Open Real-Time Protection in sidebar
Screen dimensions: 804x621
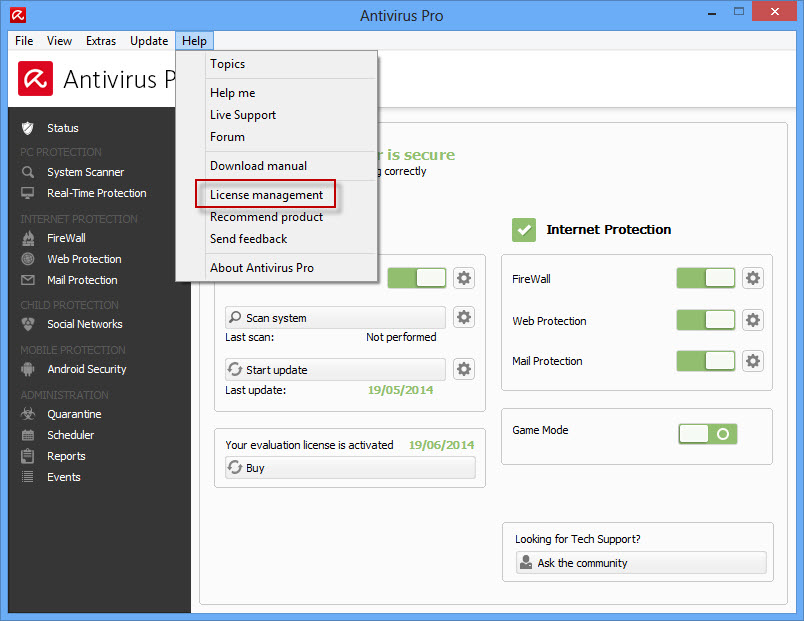tap(97, 193)
